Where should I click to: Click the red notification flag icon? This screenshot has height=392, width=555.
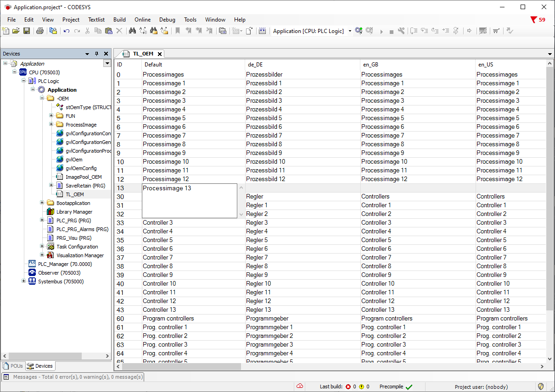click(533, 20)
